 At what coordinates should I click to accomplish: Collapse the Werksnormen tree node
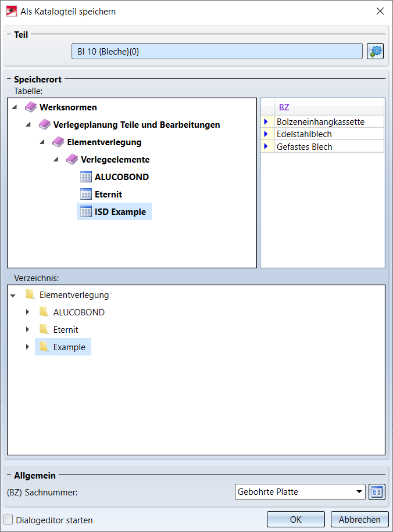(x=15, y=107)
